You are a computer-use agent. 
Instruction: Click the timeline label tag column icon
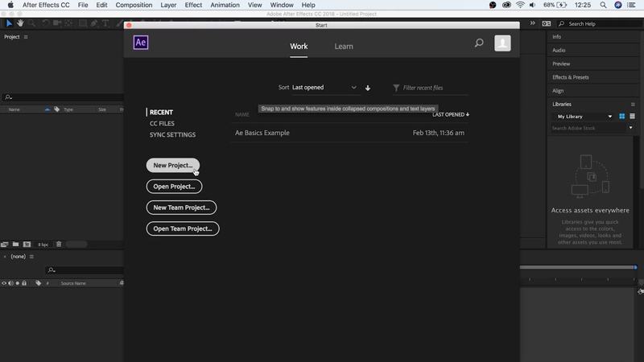38,283
